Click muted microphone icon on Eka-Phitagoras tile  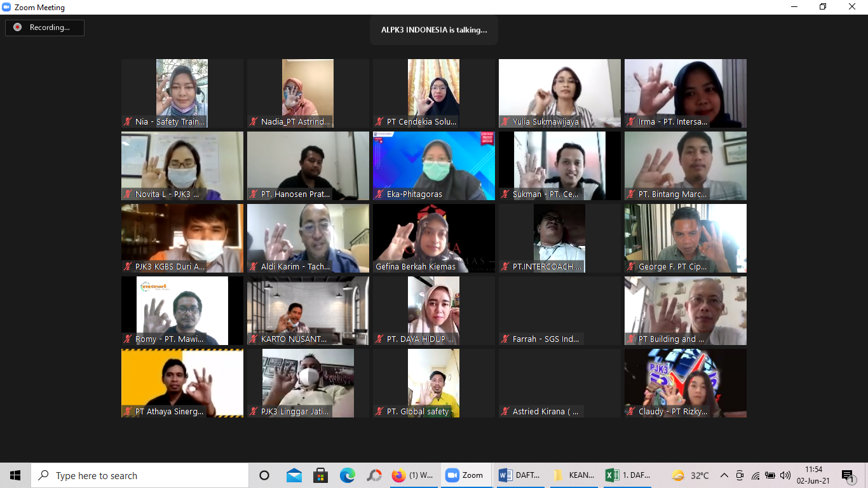(x=379, y=194)
